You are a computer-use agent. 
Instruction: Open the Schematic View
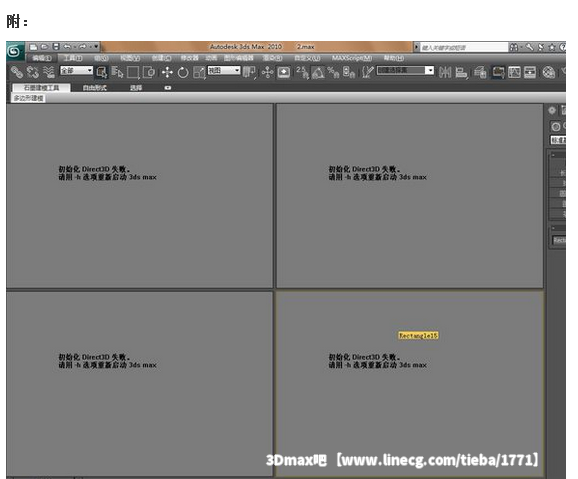530,72
